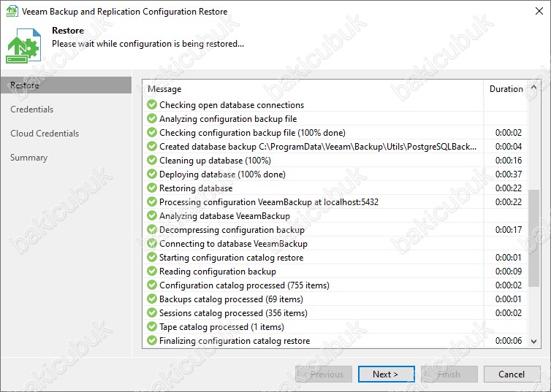Click duration 0:00:09 for Reading configuration backup
Screen dimensions: 551x392
click(509, 272)
